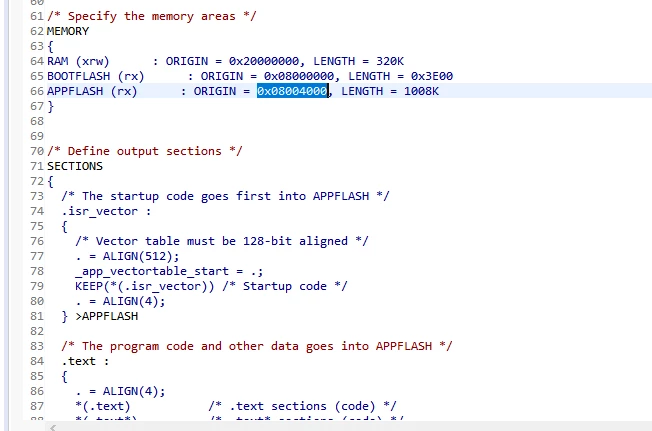Click the opening brace on line 63
The width and height of the screenshot is (652, 431).
pyautogui.click(x=50, y=46)
